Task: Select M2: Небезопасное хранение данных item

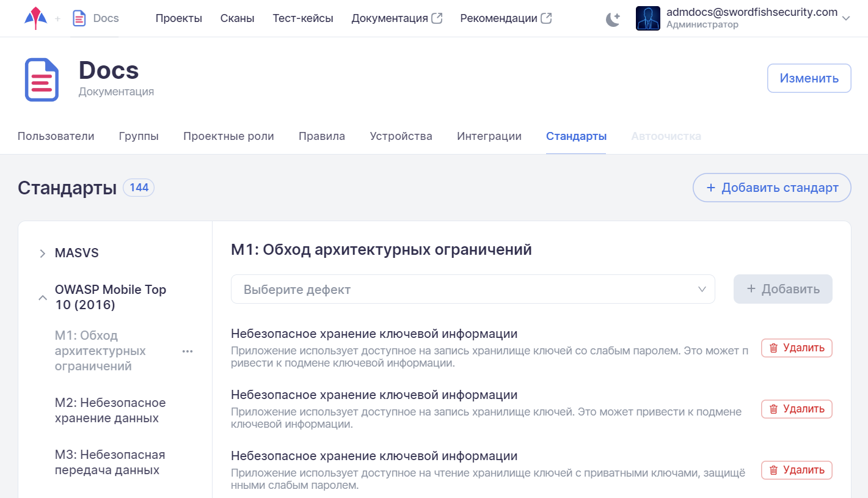Action: tap(110, 410)
